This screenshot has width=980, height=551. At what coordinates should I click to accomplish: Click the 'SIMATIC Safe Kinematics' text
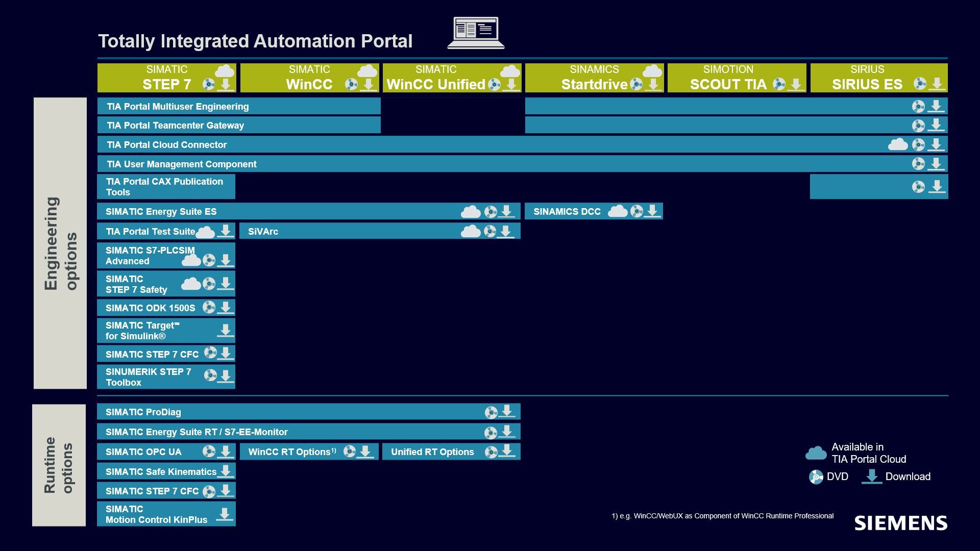pos(161,472)
